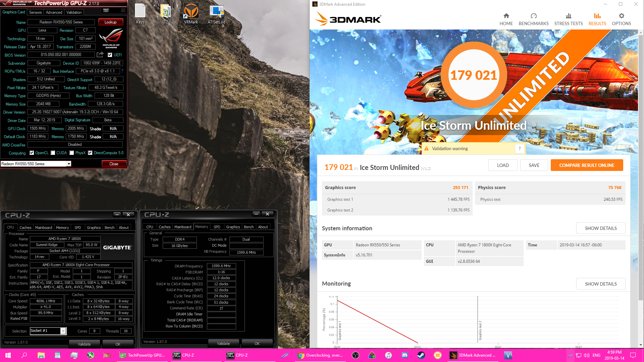Open the OBS icon in taskbar
This screenshot has height=362, width=644.
(x=356, y=355)
